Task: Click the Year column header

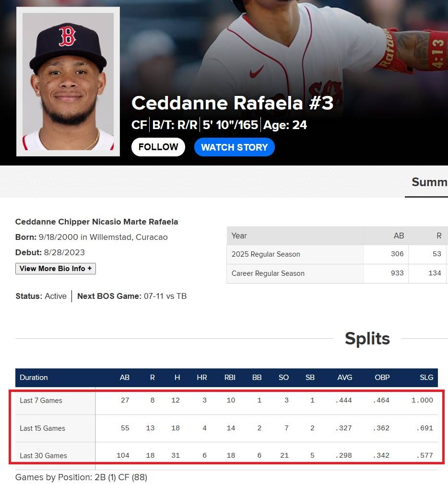Action: (x=239, y=236)
